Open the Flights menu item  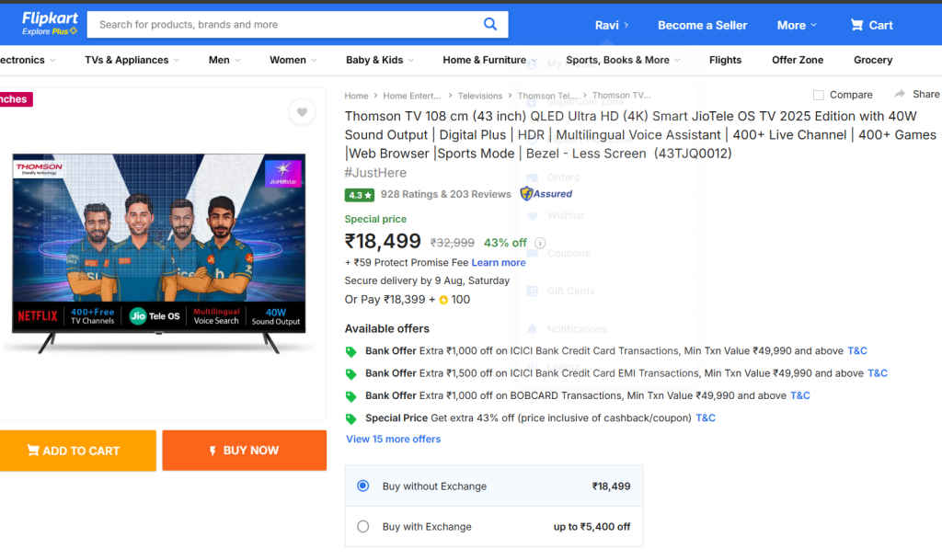pos(725,59)
